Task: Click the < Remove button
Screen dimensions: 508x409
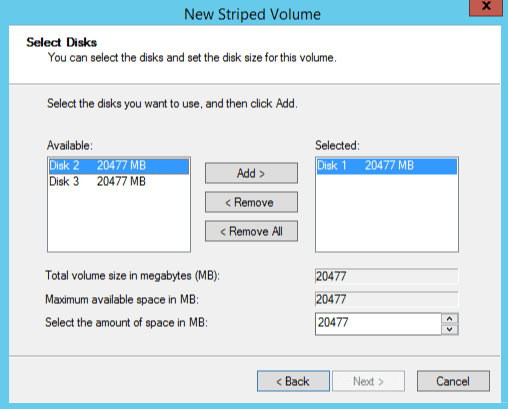Action: click(x=251, y=202)
